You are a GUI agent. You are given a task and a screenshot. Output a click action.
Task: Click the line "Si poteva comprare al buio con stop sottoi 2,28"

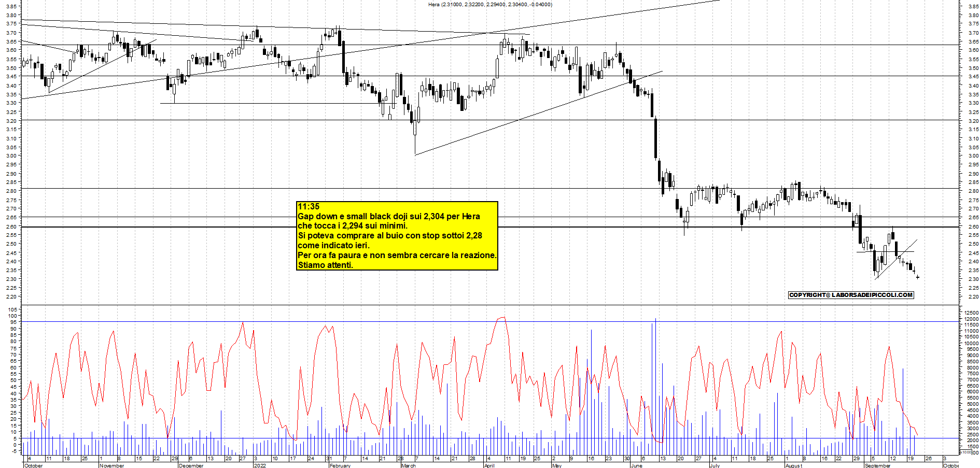[x=390, y=235]
